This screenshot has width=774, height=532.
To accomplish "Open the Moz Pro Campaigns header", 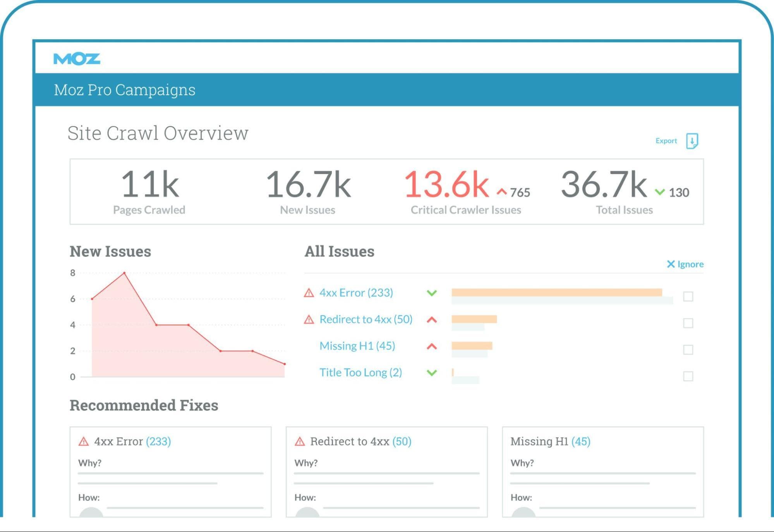I will point(124,90).
